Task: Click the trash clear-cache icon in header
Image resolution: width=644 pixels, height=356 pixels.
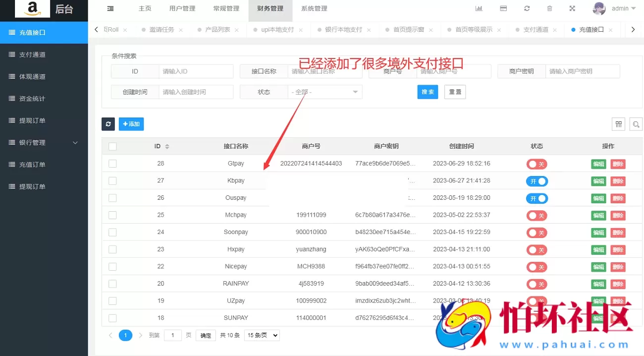Action: coord(550,8)
